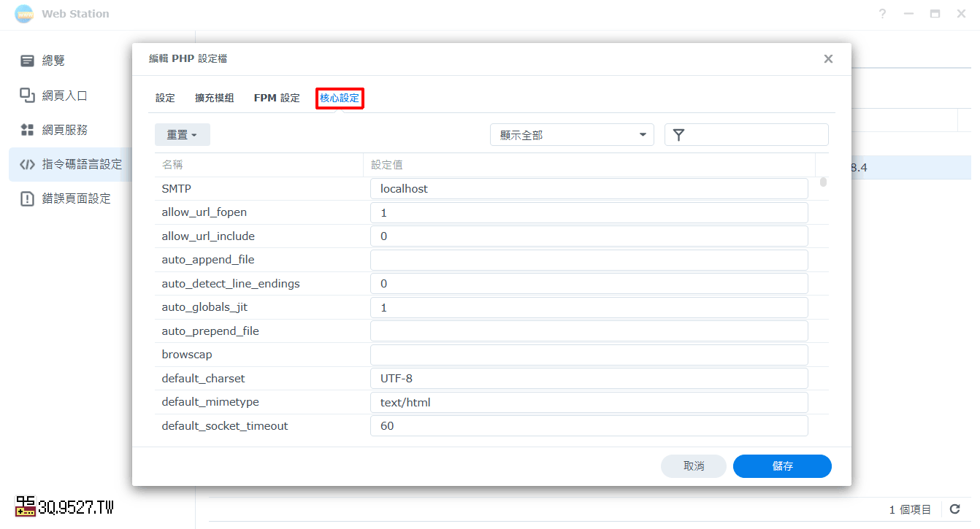The height and width of the screenshot is (529, 980).
Task: Click the browscap setting name
Action: (187, 355)
